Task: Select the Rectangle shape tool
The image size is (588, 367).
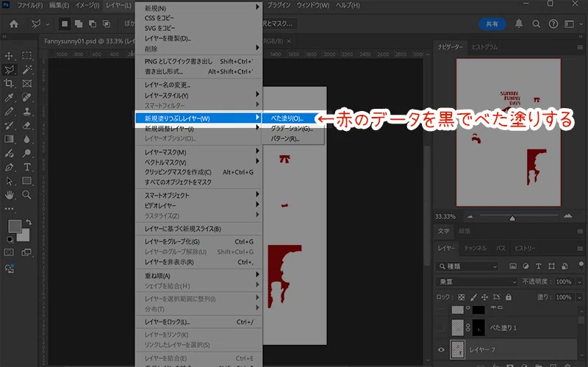Action: 26,181
